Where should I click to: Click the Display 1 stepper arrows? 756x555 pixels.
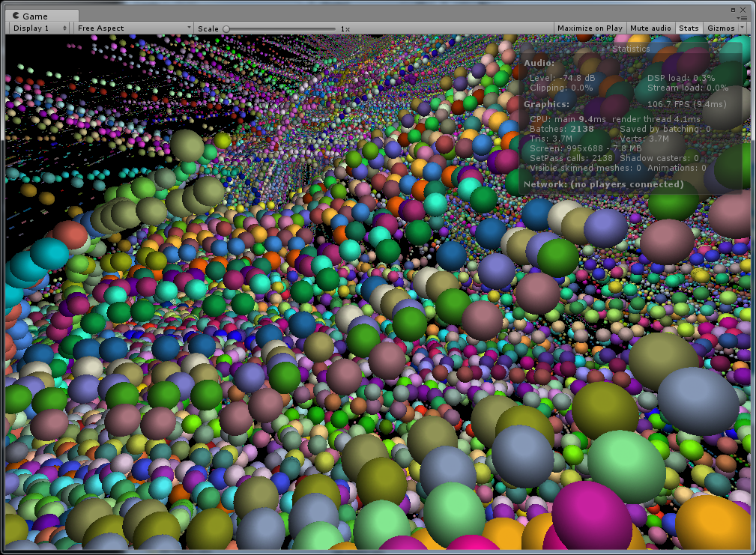tap(64, 28)
